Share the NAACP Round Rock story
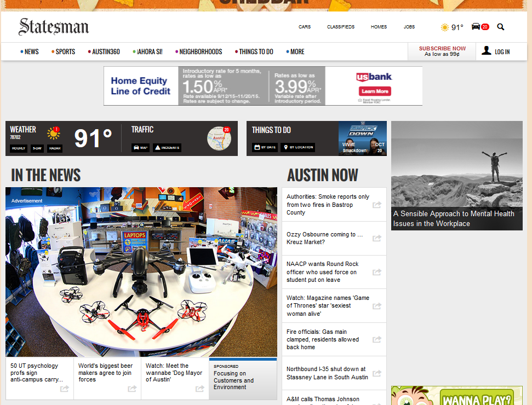The image size is (532, 405). coord(377,272)
